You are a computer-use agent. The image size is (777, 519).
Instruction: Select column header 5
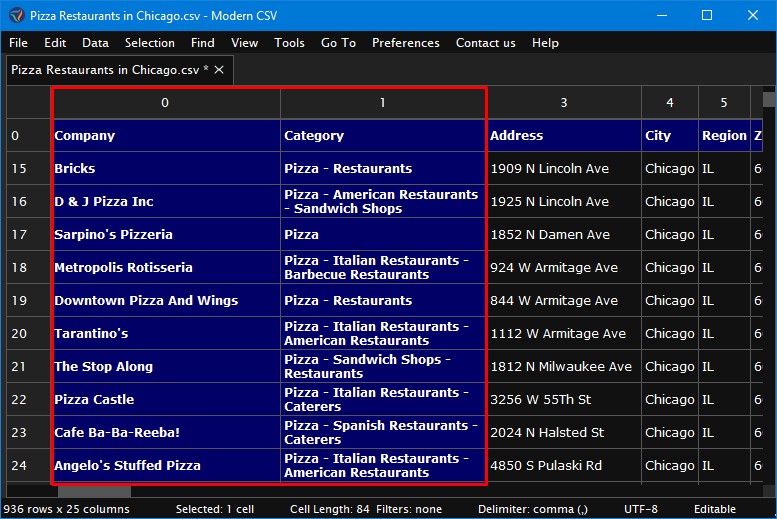(724, 103)
